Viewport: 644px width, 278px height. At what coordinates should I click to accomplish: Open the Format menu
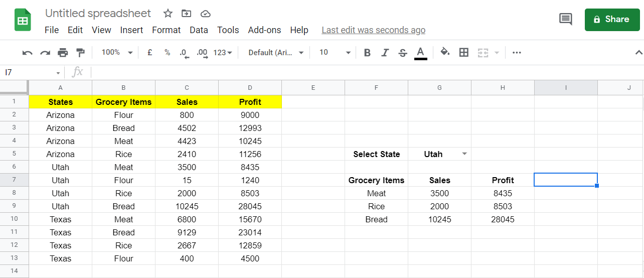tap(166, 30)
